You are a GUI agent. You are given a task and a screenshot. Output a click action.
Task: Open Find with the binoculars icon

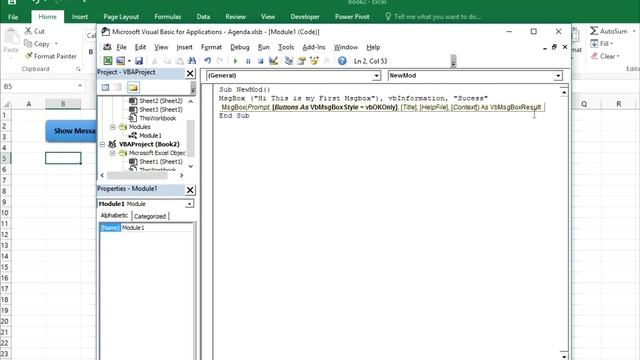click(x=192, y=61)
